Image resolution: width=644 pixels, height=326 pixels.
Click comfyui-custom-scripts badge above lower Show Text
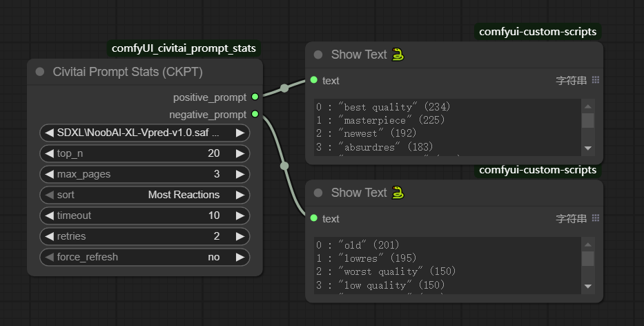tap(538, 170)
